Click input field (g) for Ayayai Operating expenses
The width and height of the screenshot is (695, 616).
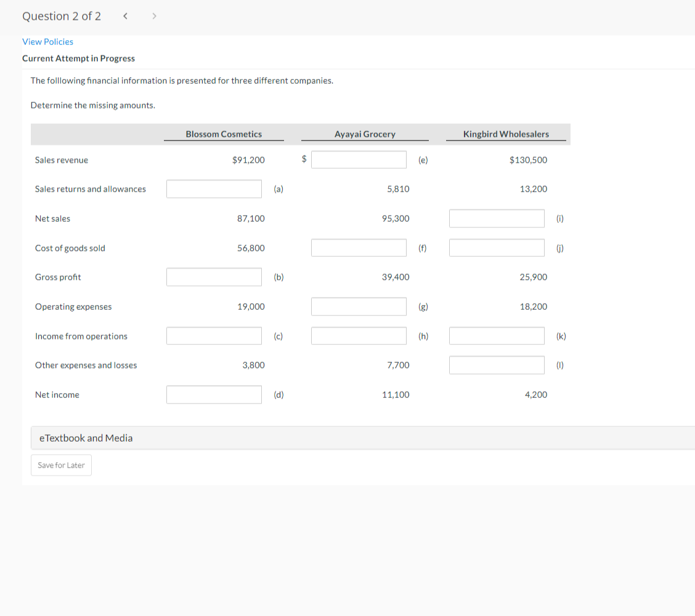359,306
